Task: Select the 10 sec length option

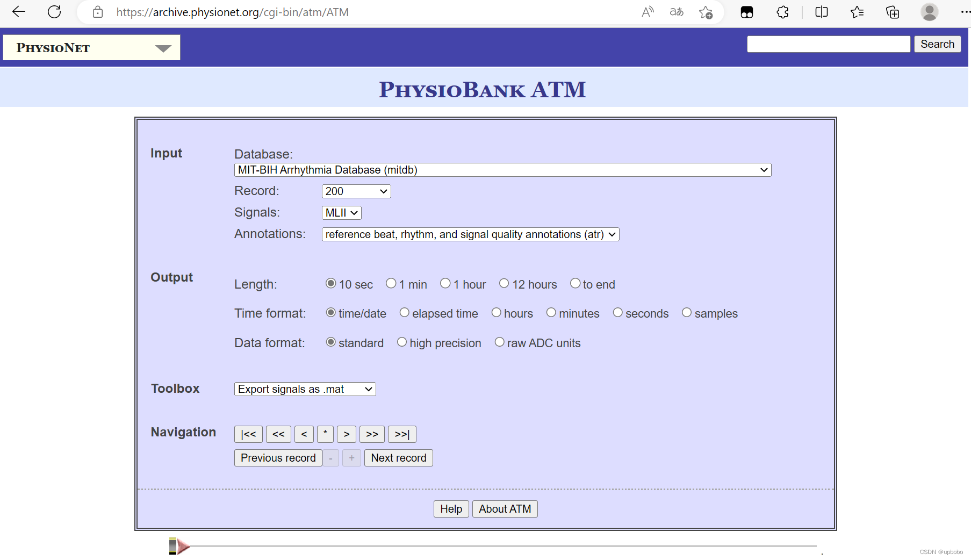Action: point(331,283)
